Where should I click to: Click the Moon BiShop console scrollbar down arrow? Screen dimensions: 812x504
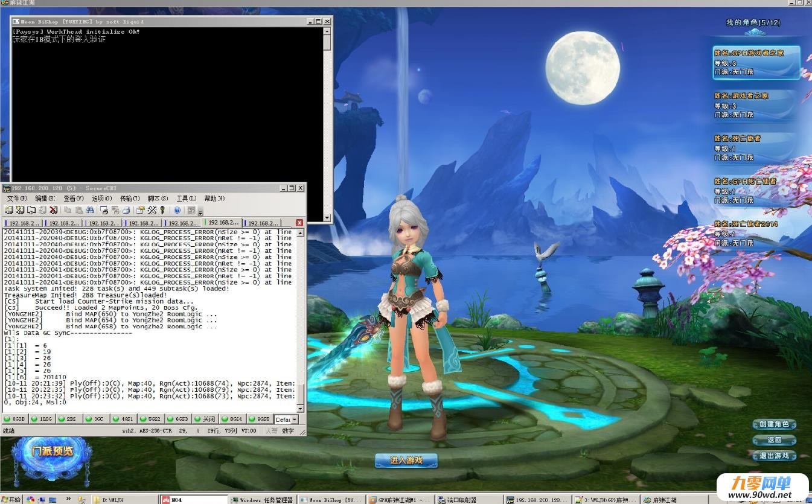[x=327, y=218]
